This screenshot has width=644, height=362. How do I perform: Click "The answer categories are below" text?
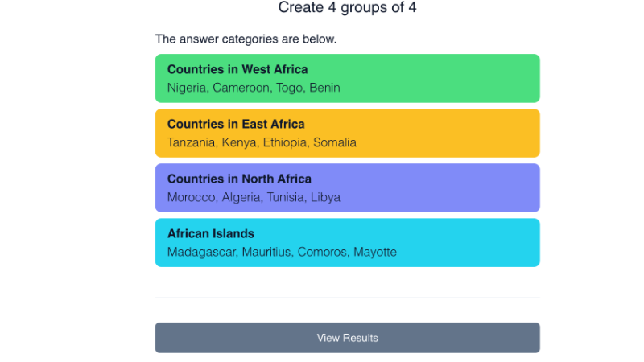pos(246,39)
